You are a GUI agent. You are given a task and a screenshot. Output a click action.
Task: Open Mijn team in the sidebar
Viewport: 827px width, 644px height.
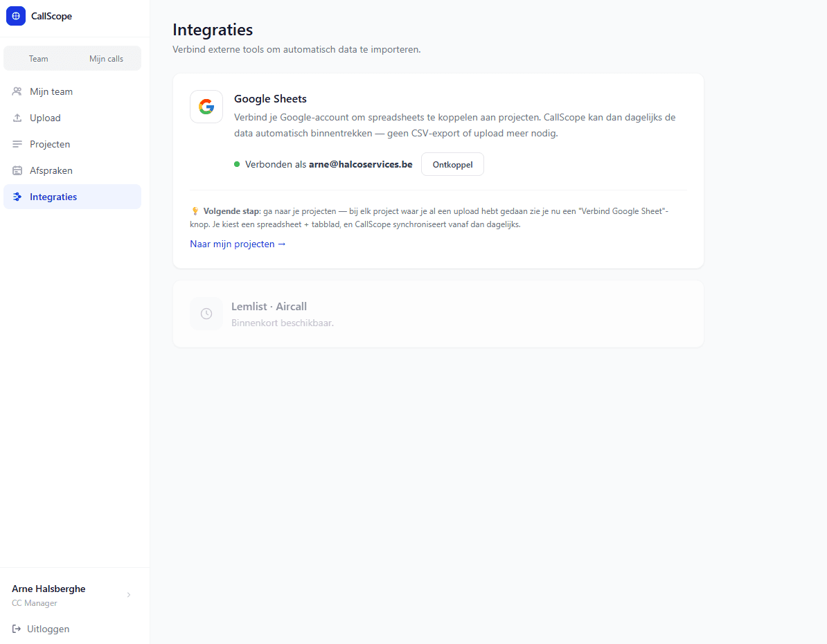point(72,91)
